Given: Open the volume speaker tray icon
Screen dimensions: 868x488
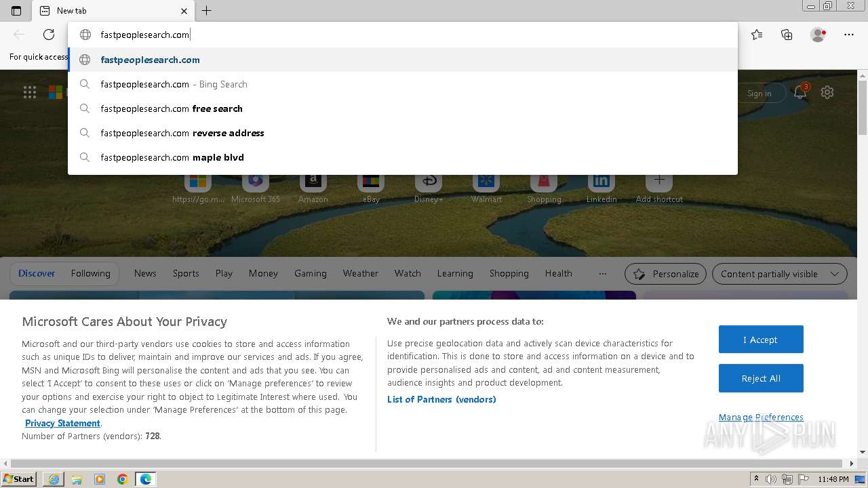Looking at the screenshot, I should pos(771,479).
